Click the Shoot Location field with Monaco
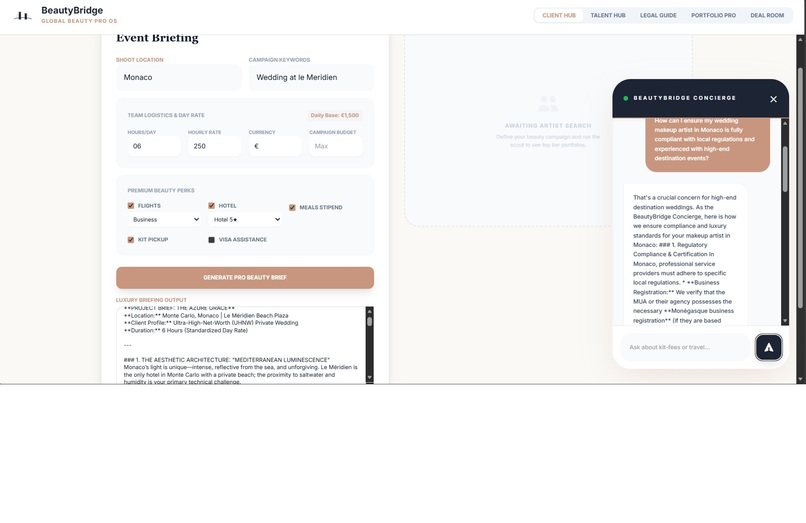The height and width of the screenshot is (523, 806). [178, 78]
